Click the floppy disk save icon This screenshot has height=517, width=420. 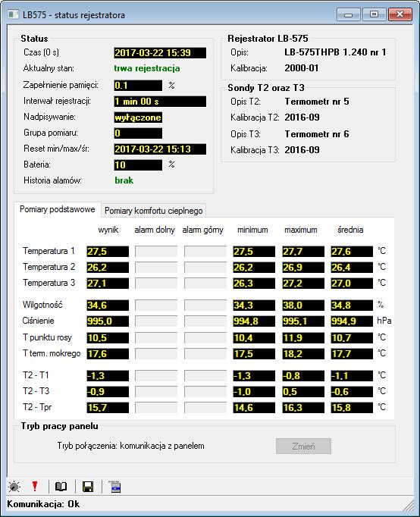(x=88, y=487)
